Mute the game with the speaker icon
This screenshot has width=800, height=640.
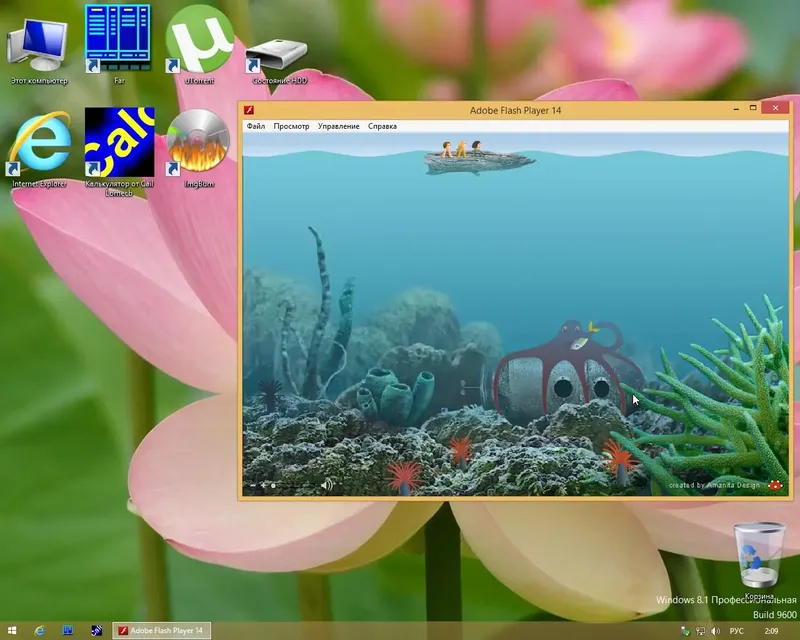point(324,484)
